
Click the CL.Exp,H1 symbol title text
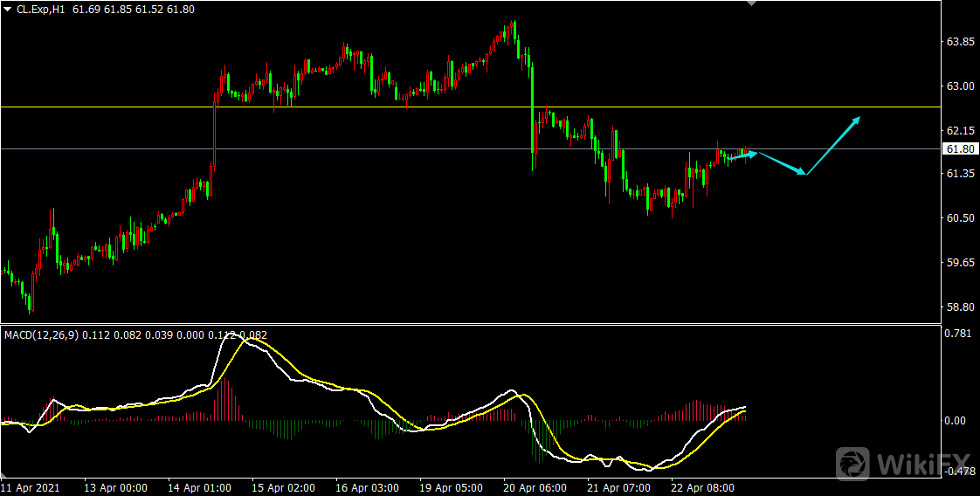[42, 8]
